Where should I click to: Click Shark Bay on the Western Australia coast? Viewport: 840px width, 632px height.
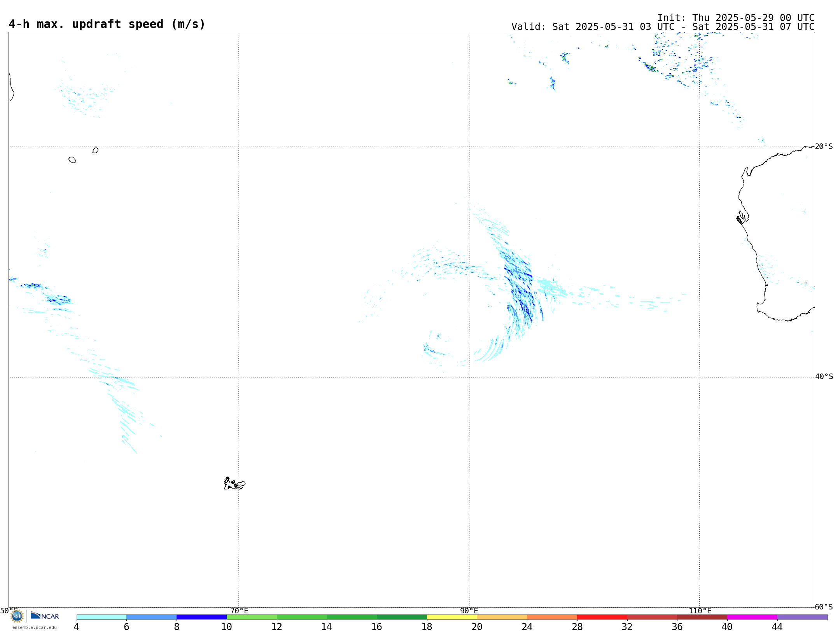pyautogui.click(x=742, y=217)
